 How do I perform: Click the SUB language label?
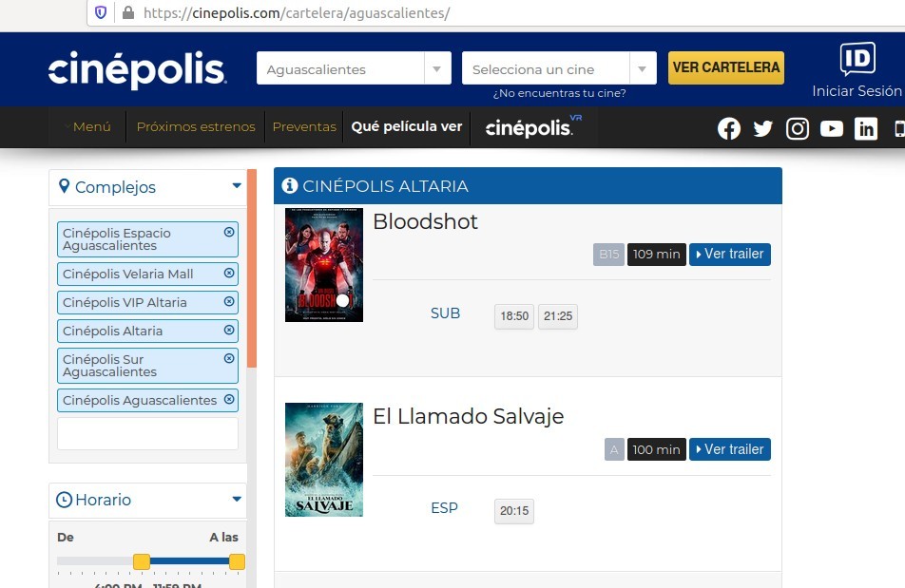point(445,313)
